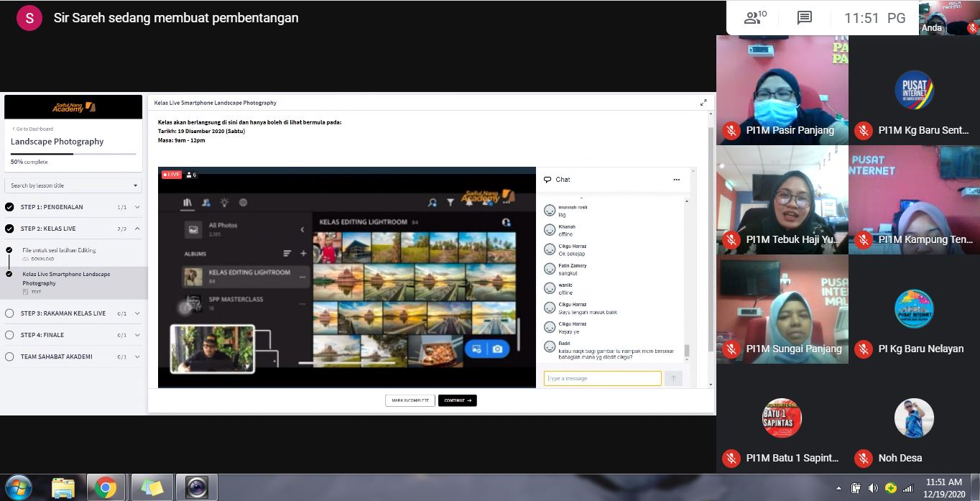
Task: Toggle STEP 4: FINALE completion circle
Action: [9, 335]
